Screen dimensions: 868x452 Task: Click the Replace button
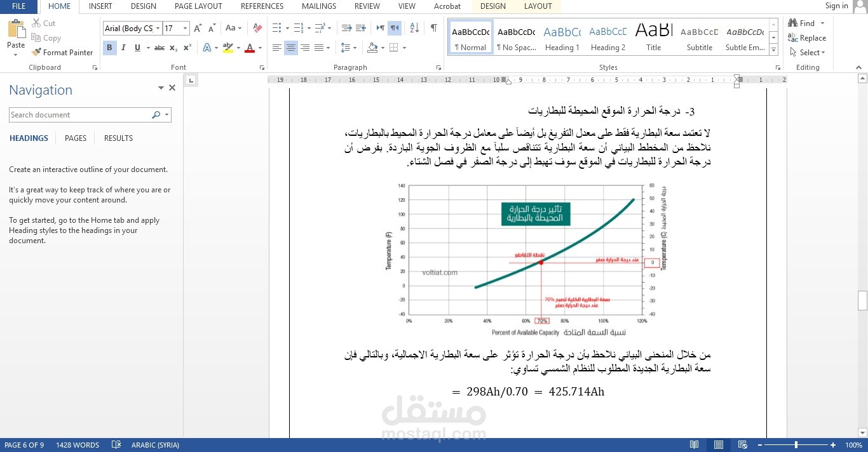[x=807, y=38]
